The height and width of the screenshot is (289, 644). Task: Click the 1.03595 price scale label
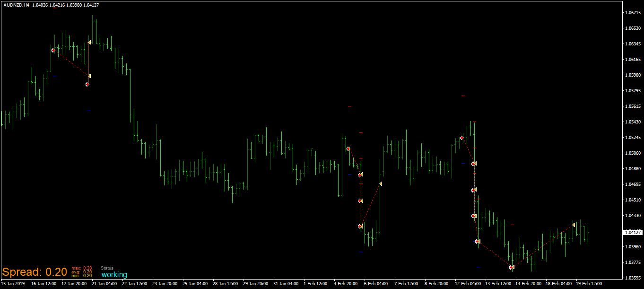pos(633,278)
